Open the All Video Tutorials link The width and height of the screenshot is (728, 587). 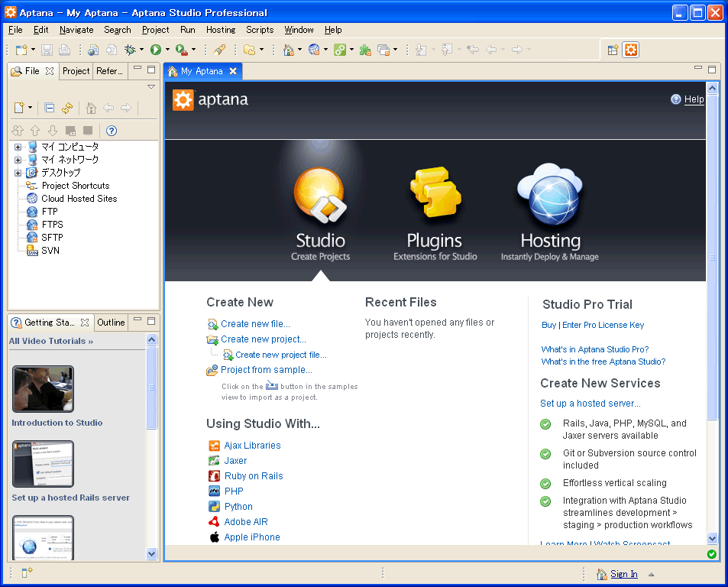(51, 341)
